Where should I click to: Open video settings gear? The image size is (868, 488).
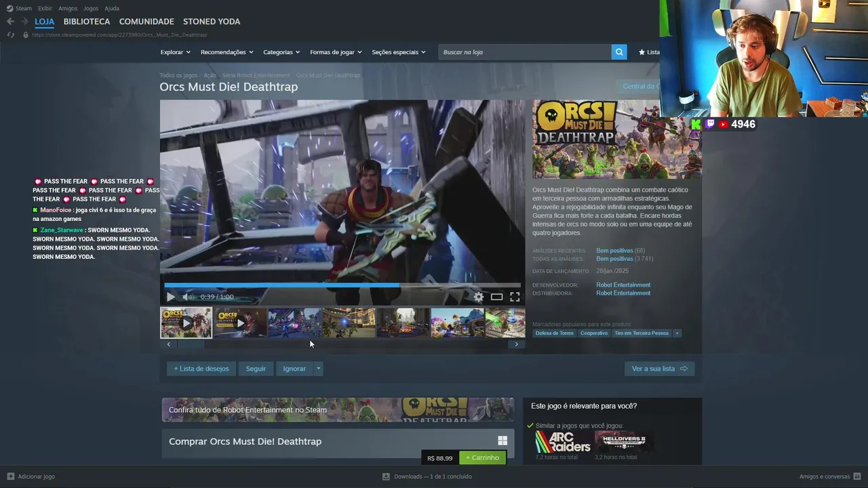479,297
